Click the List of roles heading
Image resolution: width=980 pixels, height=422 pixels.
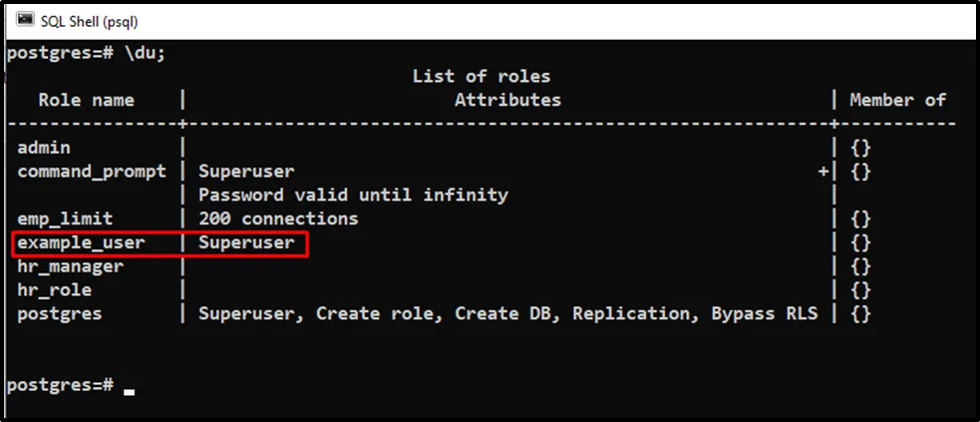coord(481,77)
